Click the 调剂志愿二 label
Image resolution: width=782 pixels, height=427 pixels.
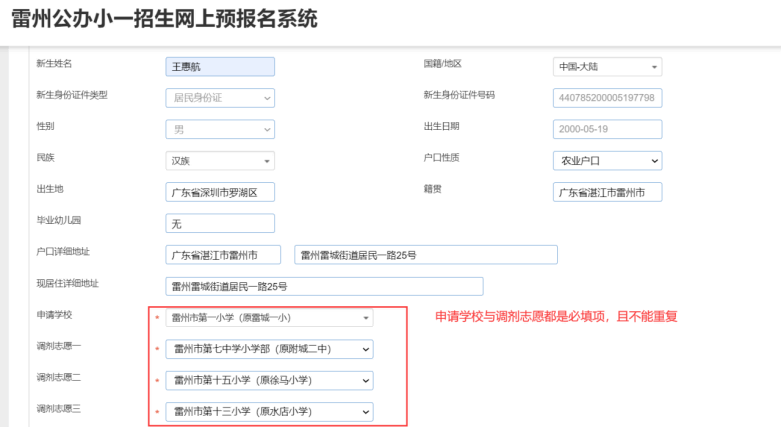click(x=58, y=378)
